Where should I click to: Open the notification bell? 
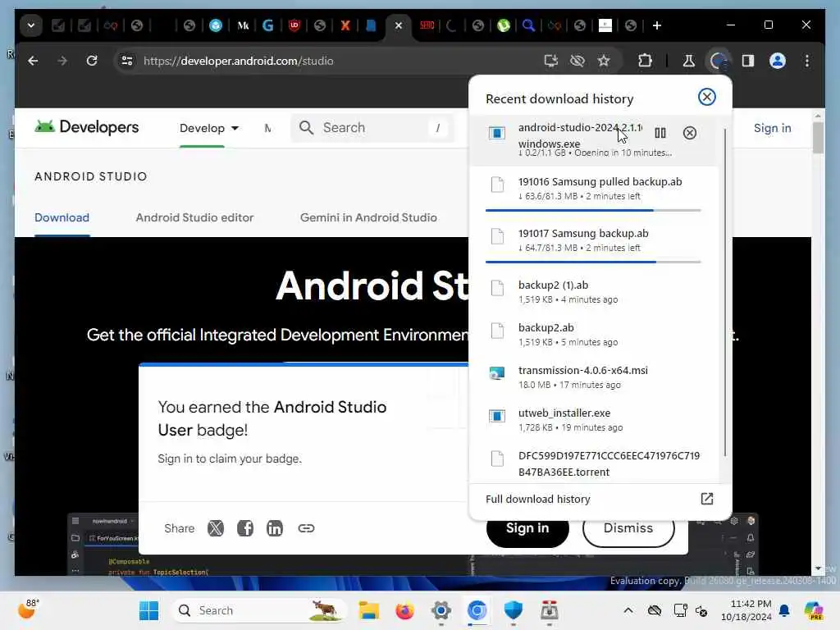click(x=784, y=610)
